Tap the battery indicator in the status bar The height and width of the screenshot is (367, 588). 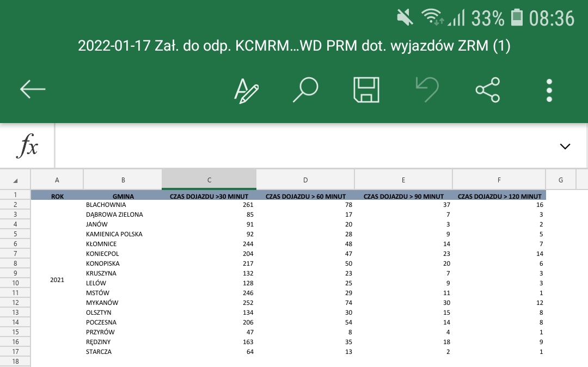[517, 18]
